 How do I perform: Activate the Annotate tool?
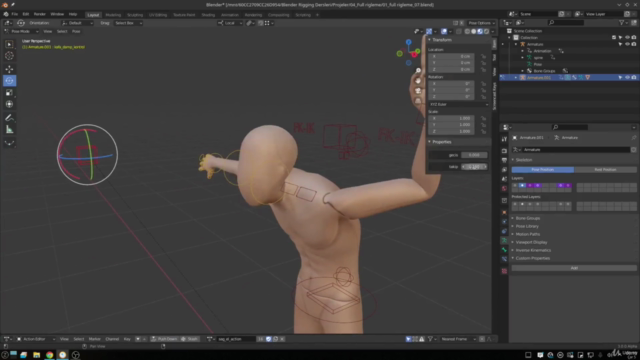(9, 118)
